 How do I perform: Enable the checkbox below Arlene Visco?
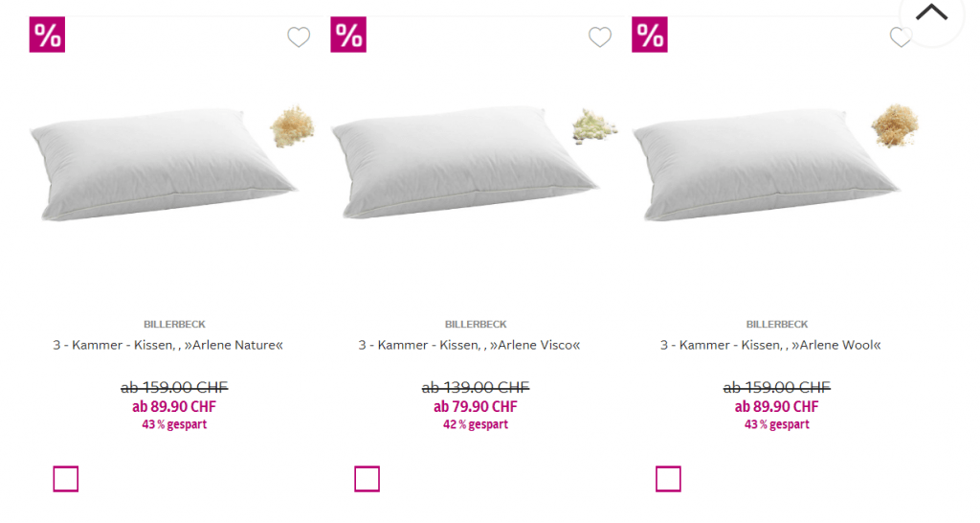[367, 479]
